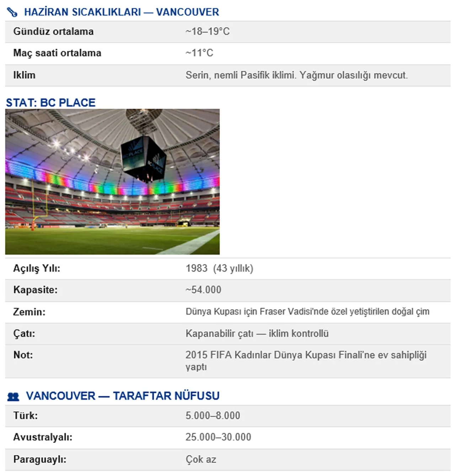Select the "Türk:" population row label
455x476 pixels.
(26, 416)
